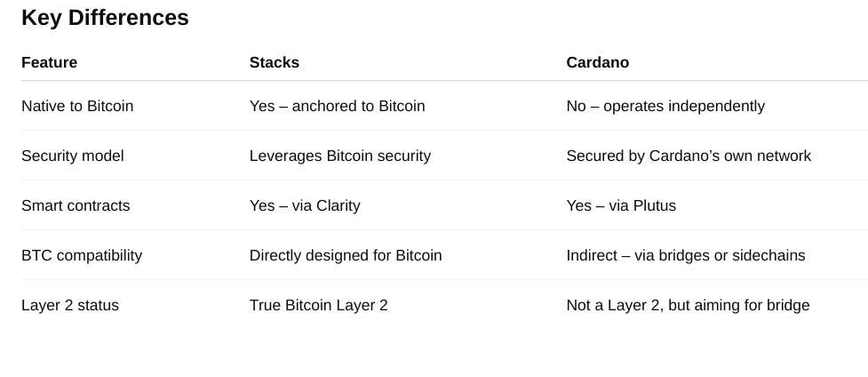This screenshot has height=377, width=868.
Task: Click the Key Differences heading
Action: 105,18
